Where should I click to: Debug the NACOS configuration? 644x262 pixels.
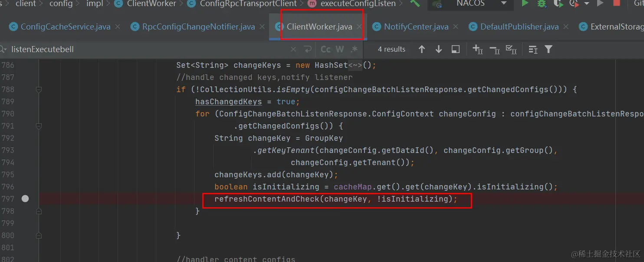542,3
